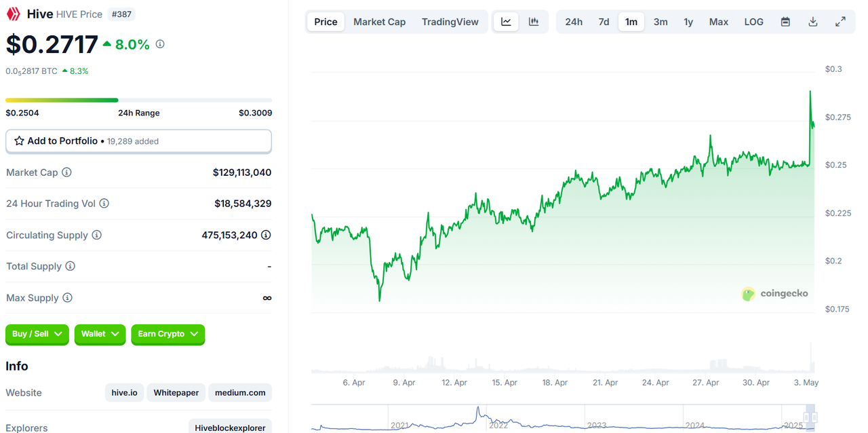The image size is (868, 433).
Task: Open the calendar date range picker
Action: point(785,22)
